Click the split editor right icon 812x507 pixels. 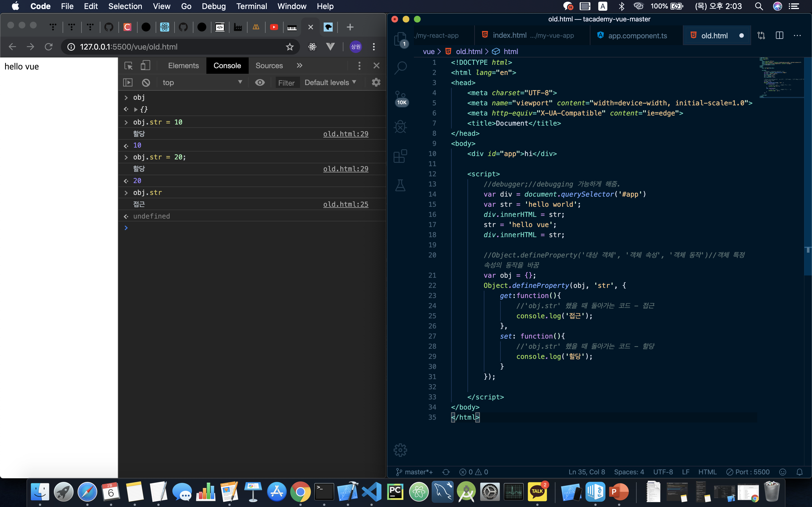click(779, 35)
